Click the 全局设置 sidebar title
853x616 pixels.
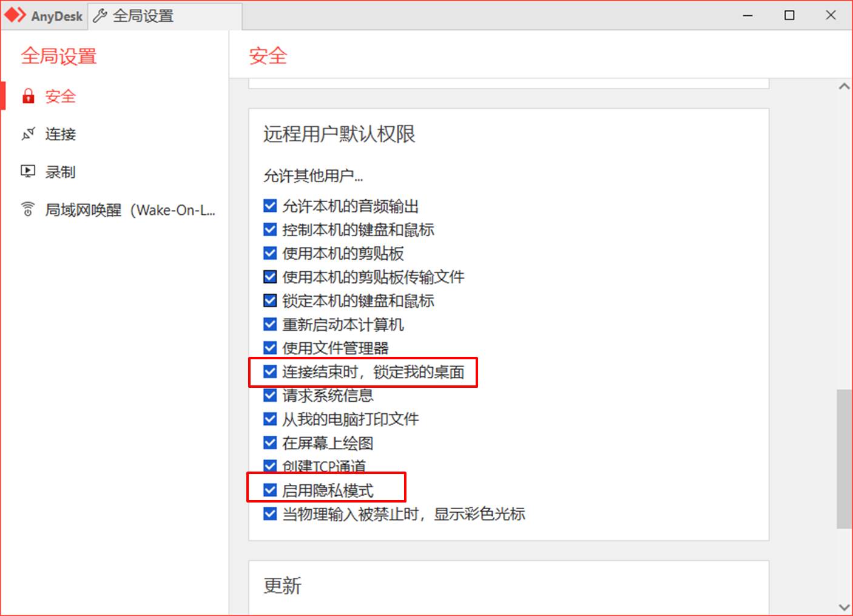pyautogui.click(x=59, y=56)
